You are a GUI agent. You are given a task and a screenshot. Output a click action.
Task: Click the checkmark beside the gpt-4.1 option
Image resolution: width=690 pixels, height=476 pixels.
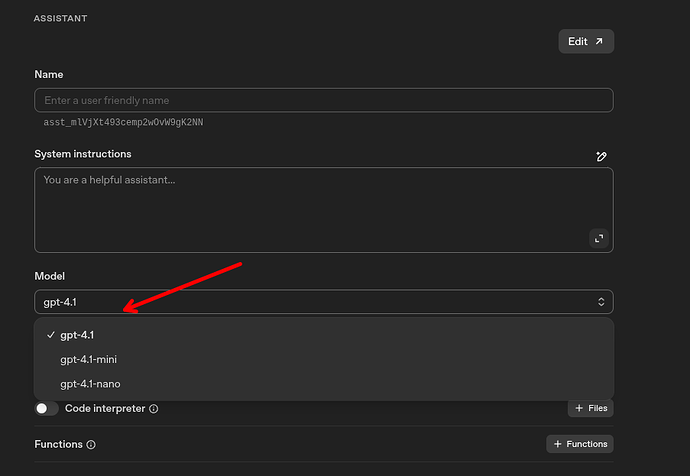coord(50,335)
